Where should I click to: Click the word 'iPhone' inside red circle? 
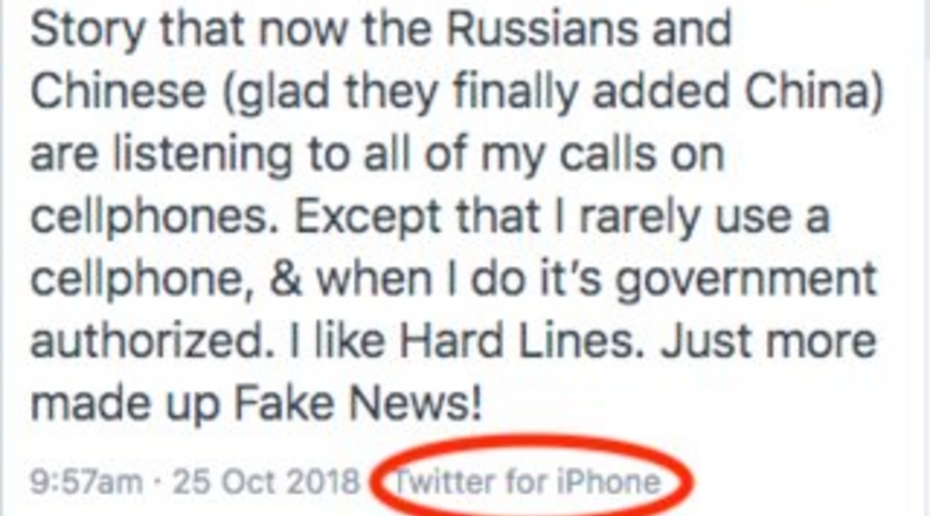pos(609,480)
